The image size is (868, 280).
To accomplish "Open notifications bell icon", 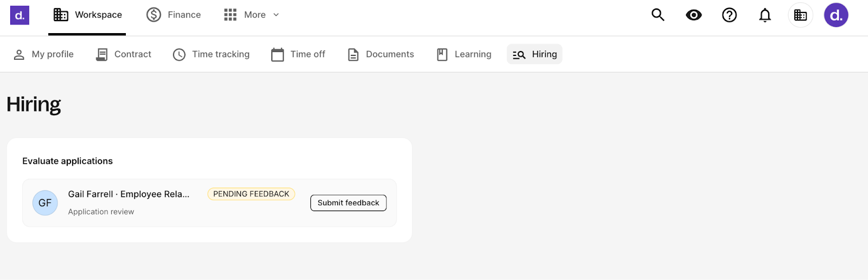I will click(765, 15).
